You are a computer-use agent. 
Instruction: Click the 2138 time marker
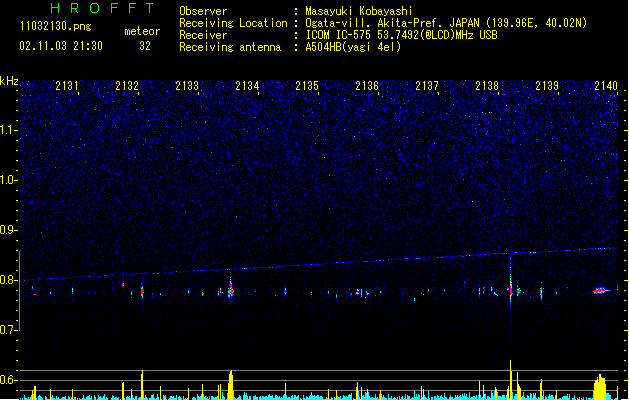coord(487,85)
